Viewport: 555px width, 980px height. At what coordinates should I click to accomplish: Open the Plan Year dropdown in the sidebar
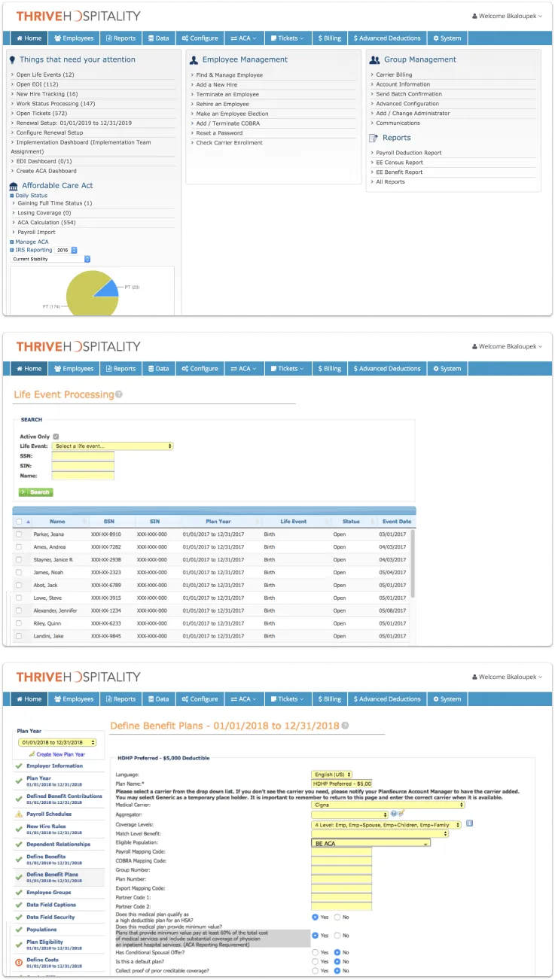57,742
